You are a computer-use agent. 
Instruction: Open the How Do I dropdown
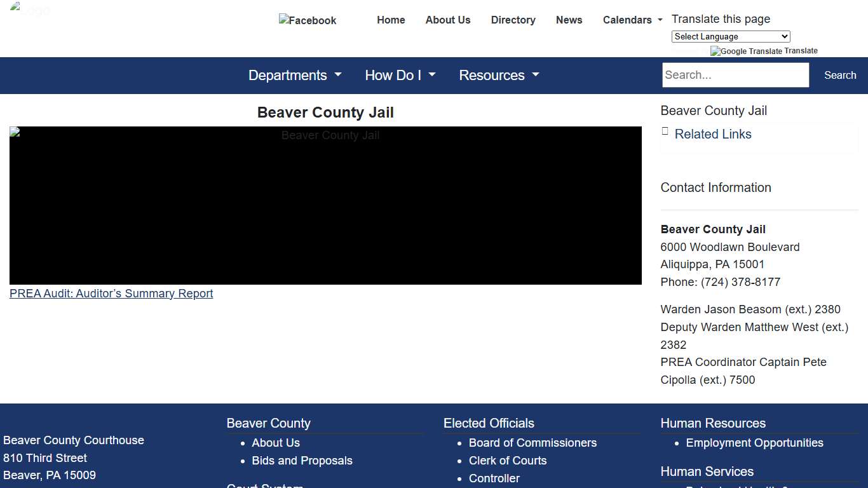coord(400,75)
